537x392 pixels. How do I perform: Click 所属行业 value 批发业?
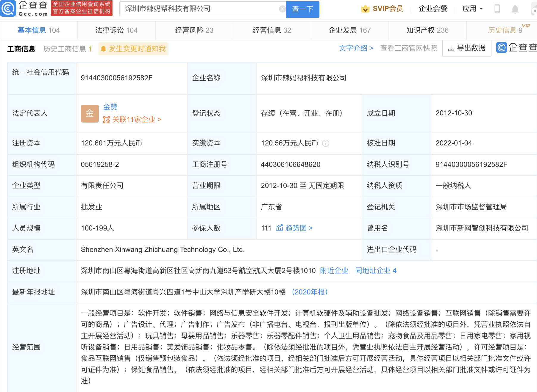[91, 207]
